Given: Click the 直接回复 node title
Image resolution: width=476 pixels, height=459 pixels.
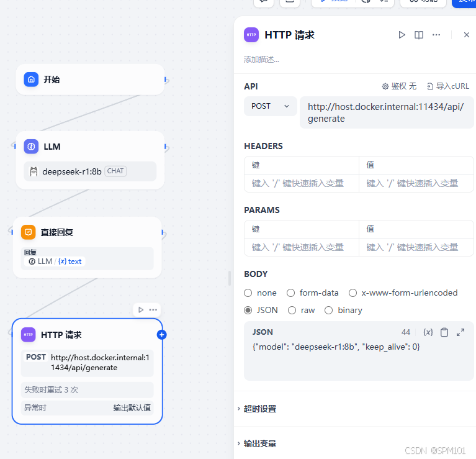Looking at the screenshot, I should point(56,233).
